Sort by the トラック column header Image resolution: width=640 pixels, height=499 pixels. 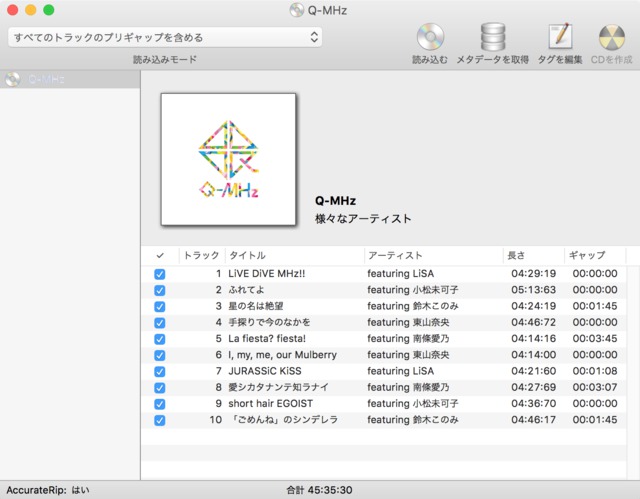(201, 255)
